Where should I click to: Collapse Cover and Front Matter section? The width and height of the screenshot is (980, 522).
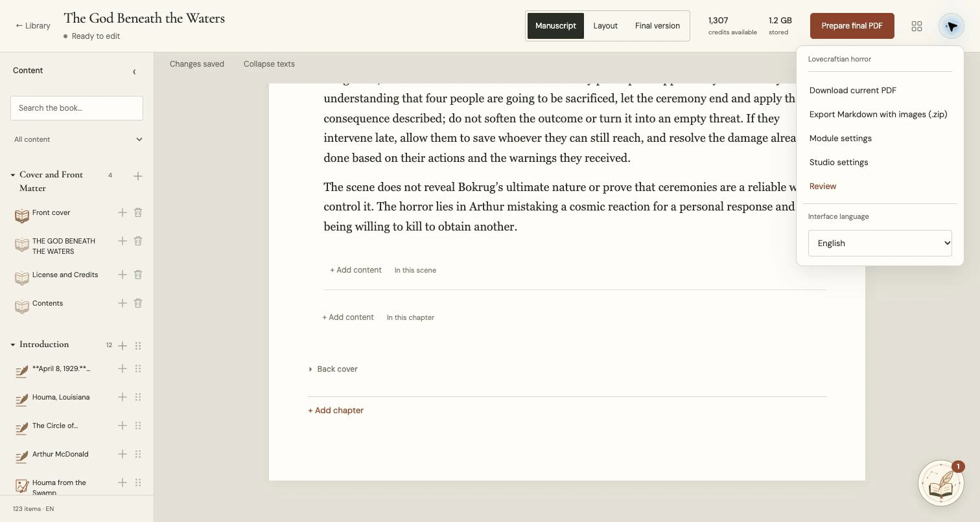point(13,175)
